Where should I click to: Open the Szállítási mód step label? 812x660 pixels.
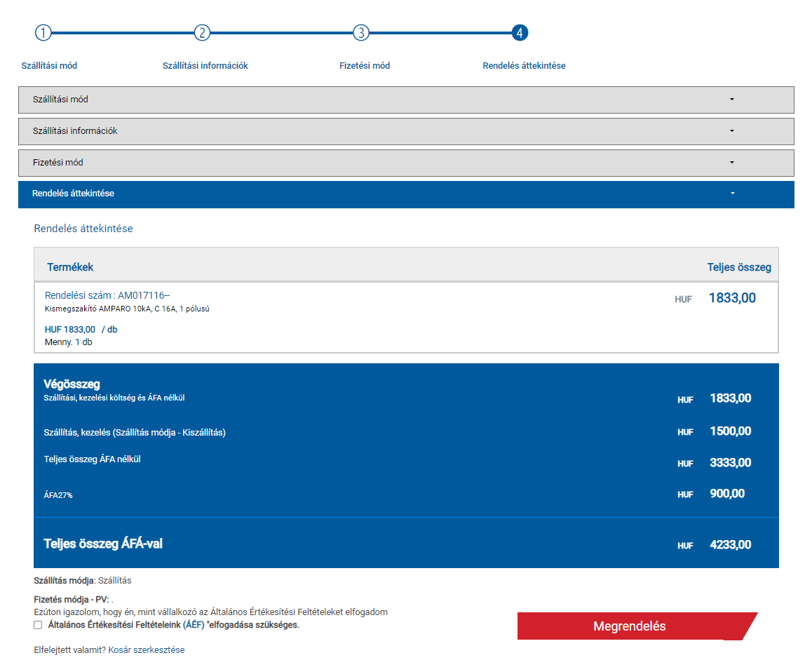tap(49, 66)
